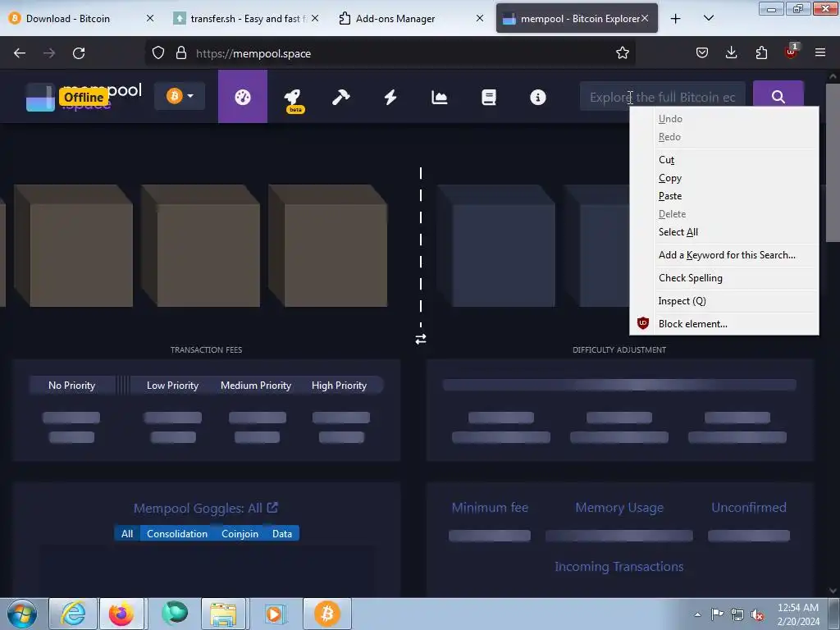Select Add a Keyword for this Search
840x630 pixels.
724,255
